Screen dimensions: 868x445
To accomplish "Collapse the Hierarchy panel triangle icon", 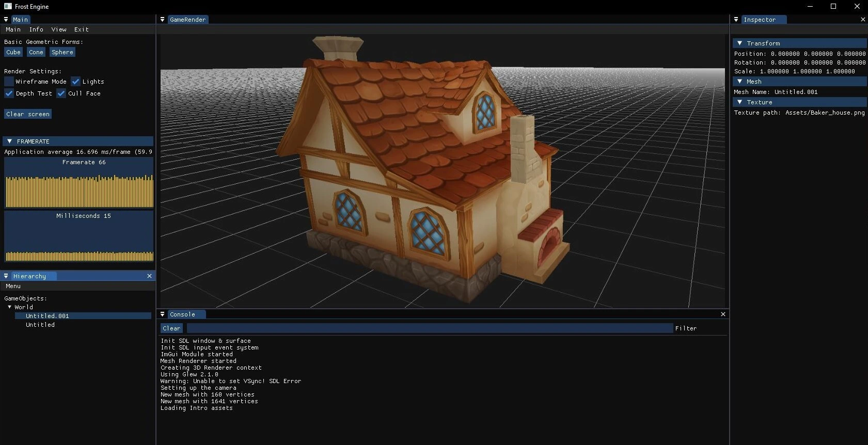I will click(x=6, y=276).
